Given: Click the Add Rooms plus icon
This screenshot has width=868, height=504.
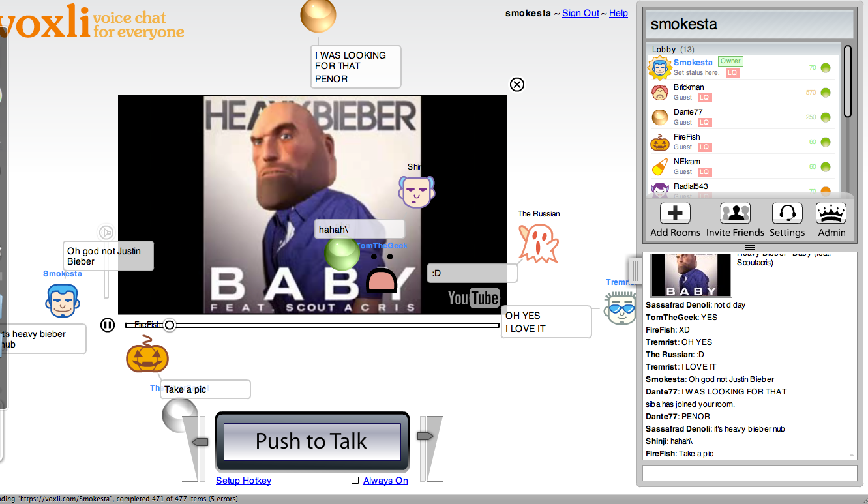Looking at the screenshot, I should 675,213.
